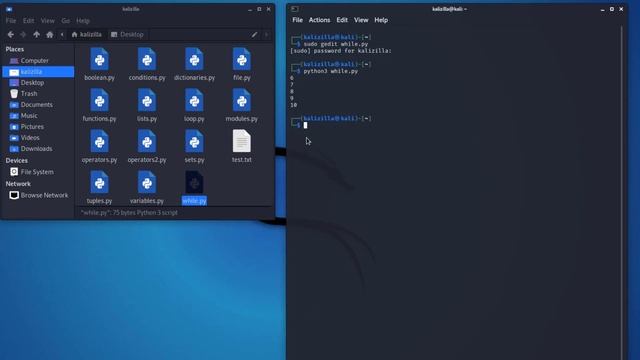The image size is (640, 360).
Task: Open terminal Actions menu
Action: click(x=319, y=20)
